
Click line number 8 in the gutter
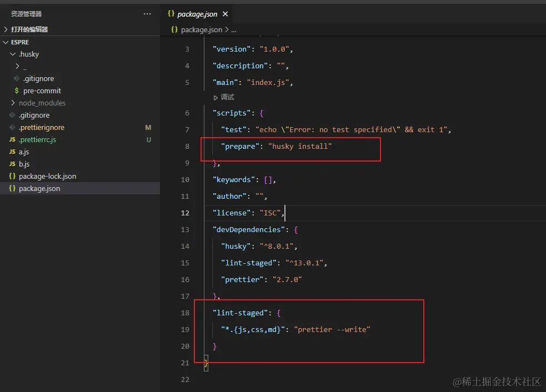tap(187, 146)
